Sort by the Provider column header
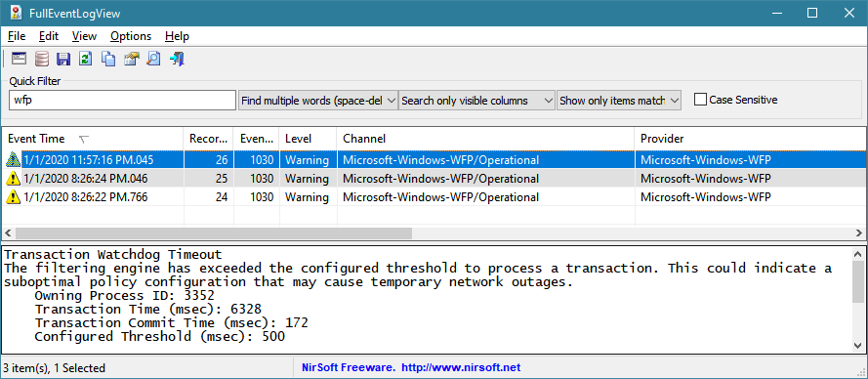Image resolution: width=868 pixels, height=379 pixels. (x=750, y=139)
